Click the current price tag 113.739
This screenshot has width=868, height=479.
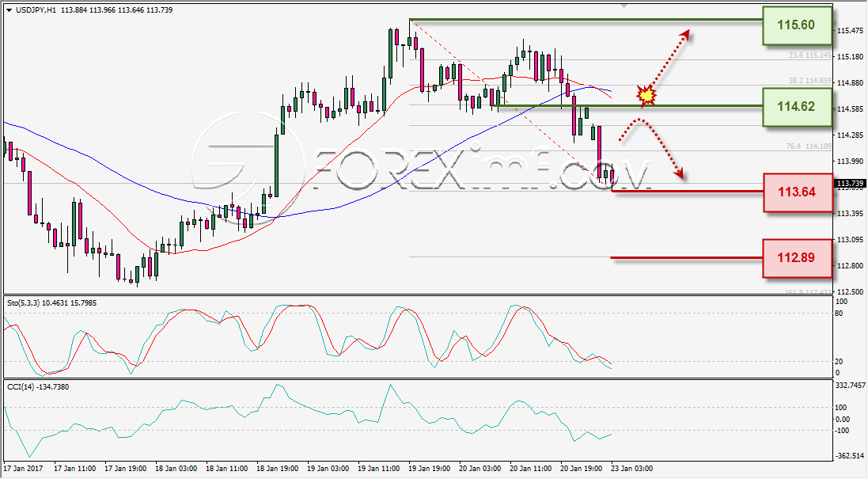(x=850, y=184)
